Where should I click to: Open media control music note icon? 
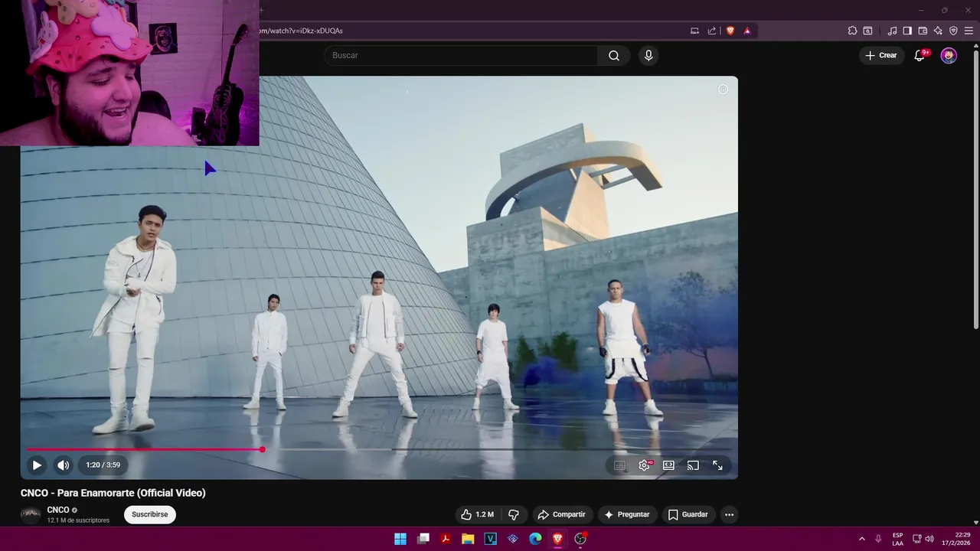click(x=892, y=31)
